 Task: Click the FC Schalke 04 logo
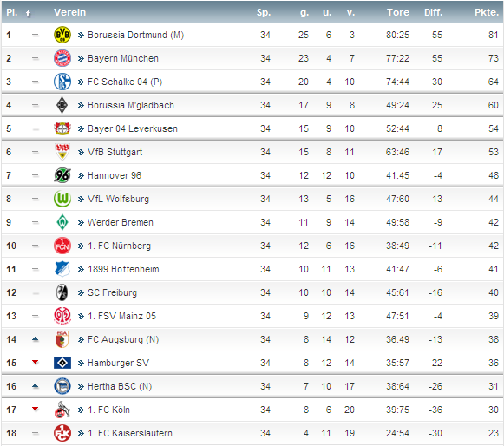coord(62,82)
